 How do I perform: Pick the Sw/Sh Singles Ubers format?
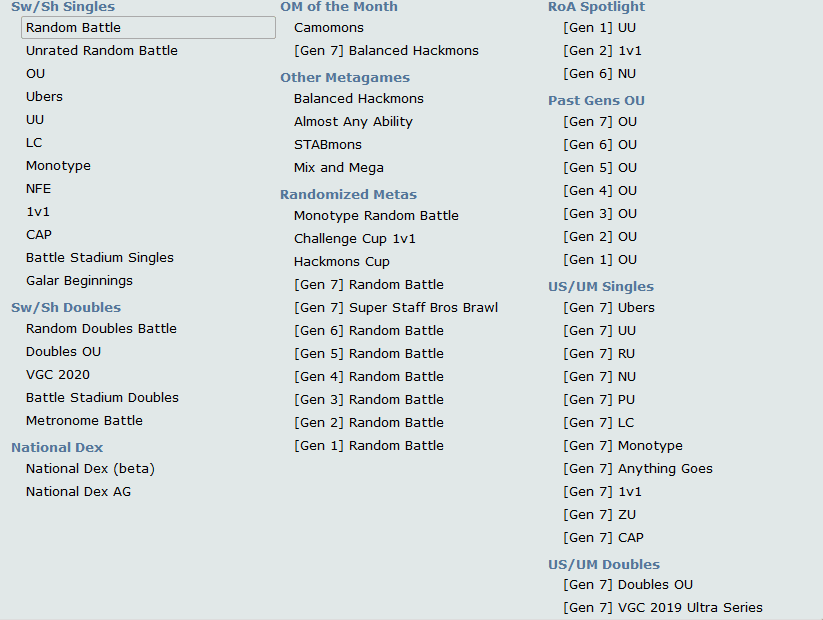pyautogui.click(x=44, y=96)
